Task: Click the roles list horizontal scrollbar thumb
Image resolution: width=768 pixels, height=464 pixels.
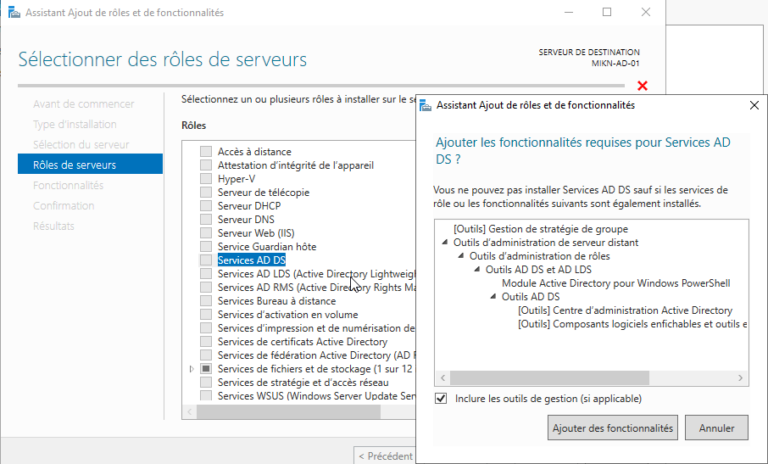Action: (289, 412)
